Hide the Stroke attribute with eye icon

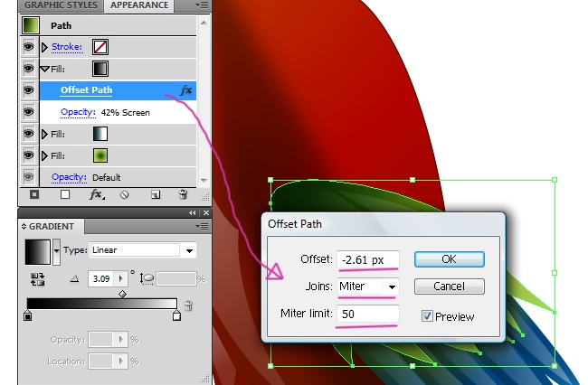pyautogui.click(x=28, y=46)
